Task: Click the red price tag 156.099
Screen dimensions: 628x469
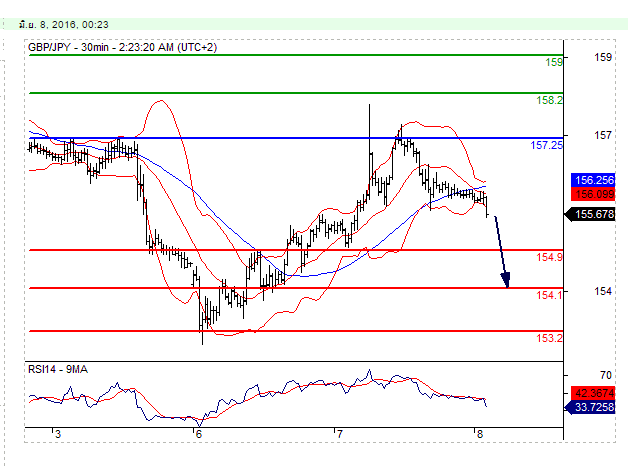Action: pos(593,194)
